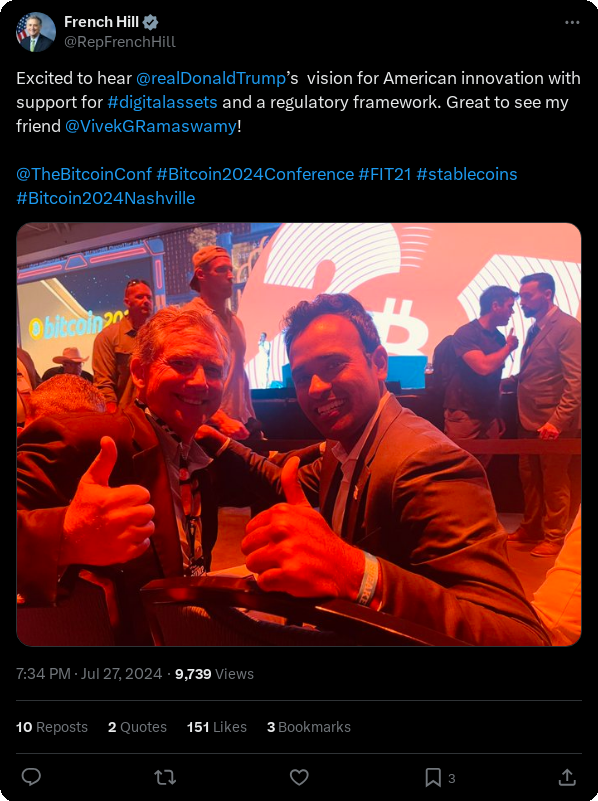Screen dimensions: 598x801
Task: Click the @RepFrenchHill handle
Action: 119,42
